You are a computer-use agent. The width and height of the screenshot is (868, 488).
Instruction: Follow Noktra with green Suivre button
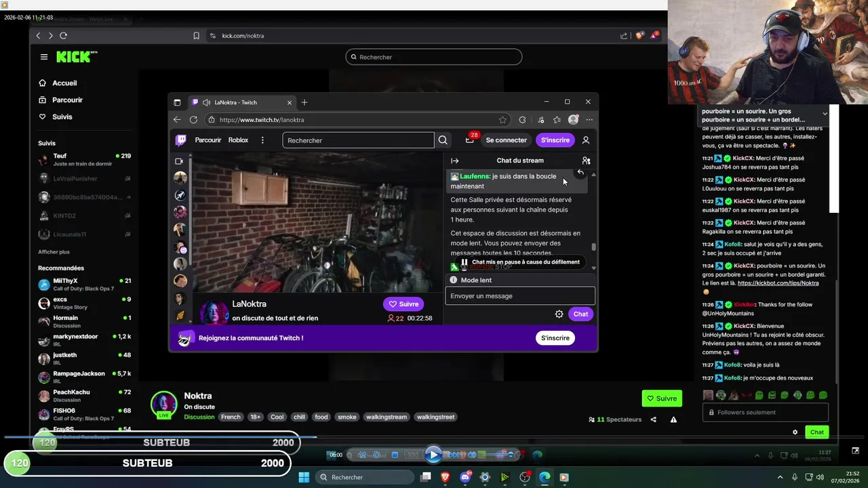coord(662,399)
